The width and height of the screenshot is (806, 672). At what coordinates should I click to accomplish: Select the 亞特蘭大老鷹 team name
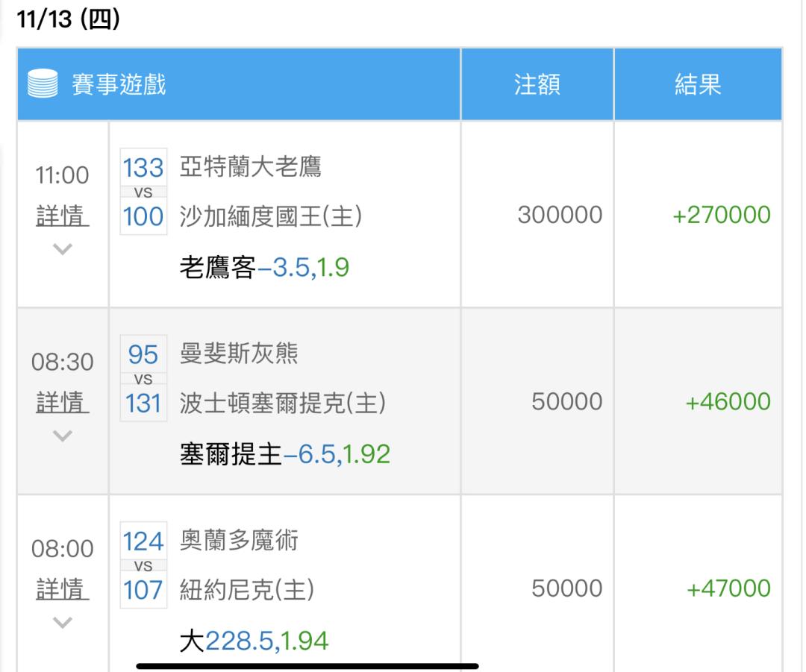point(250,166)
